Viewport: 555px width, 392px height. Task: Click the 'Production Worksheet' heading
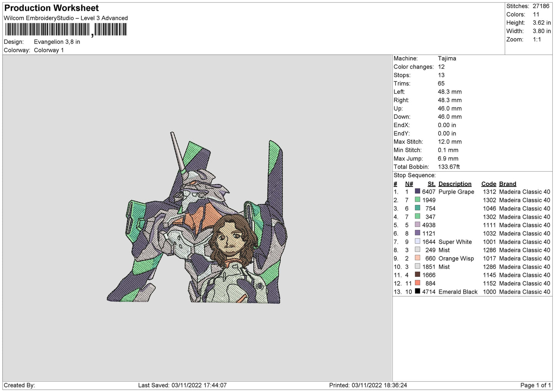51,8
